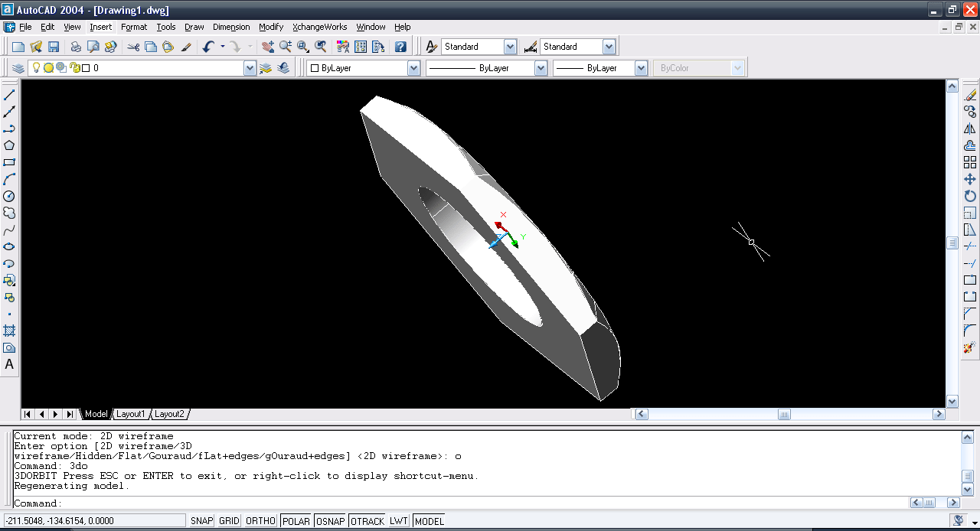Expand the dimension style Standard dropdown
The image size is (980, 531).
click(x=609, y=47)
